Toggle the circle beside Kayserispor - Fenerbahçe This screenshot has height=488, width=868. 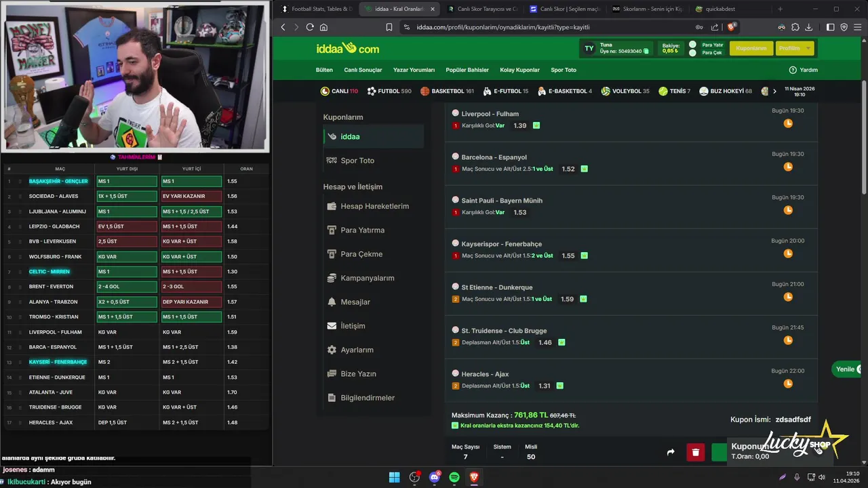pos(456,243)
